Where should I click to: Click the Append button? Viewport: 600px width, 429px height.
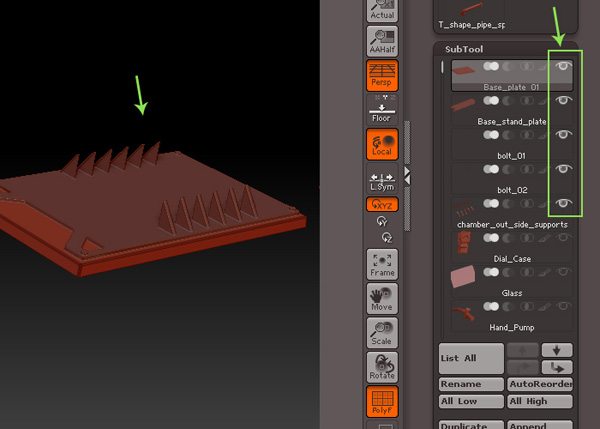(x=540, y=425)
